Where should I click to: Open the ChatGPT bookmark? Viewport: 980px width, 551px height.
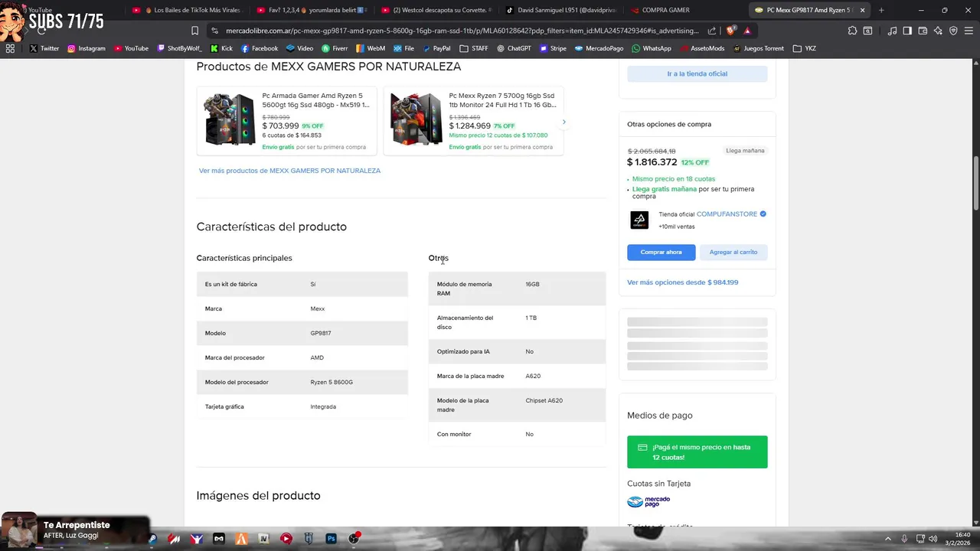coord(514,48)
